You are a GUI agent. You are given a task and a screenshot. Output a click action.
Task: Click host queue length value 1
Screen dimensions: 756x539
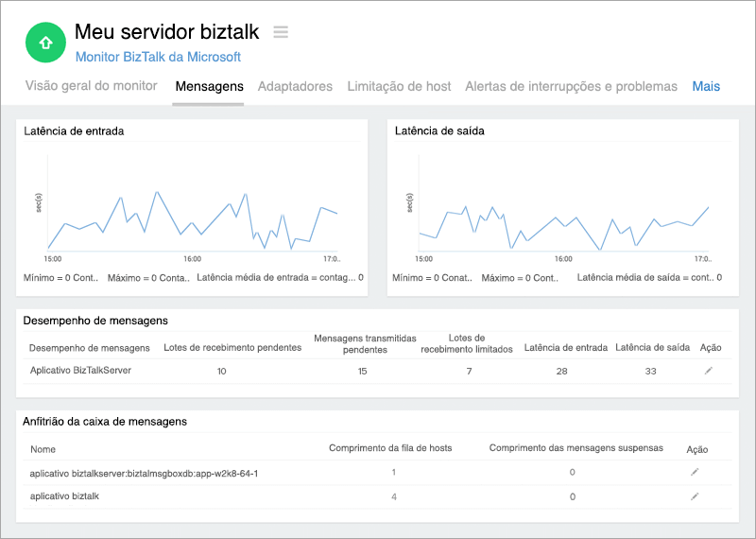394,472
